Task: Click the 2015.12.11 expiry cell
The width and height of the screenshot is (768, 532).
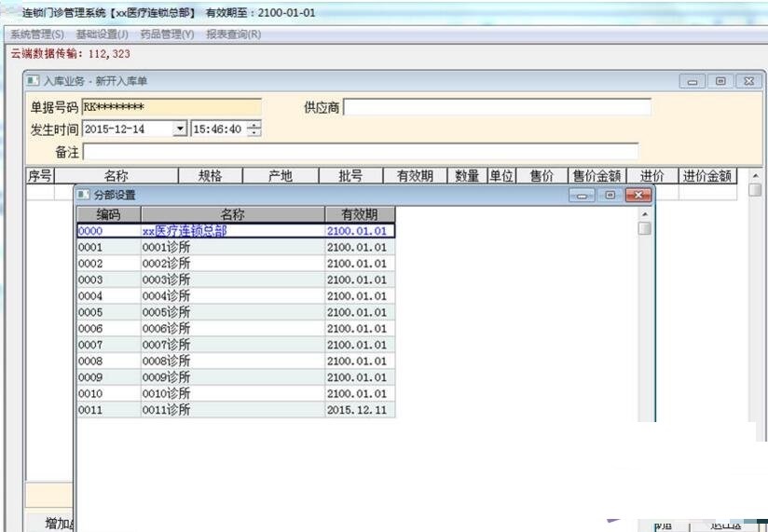Action: pyautogui.click(x=360, y=410)
